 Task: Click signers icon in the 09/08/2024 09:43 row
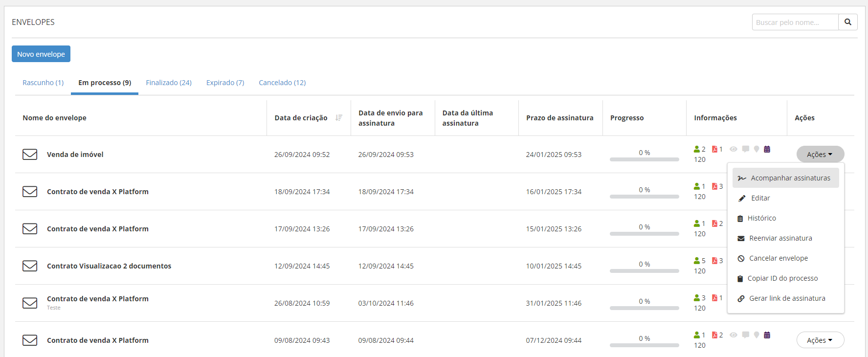click(697, 335)
